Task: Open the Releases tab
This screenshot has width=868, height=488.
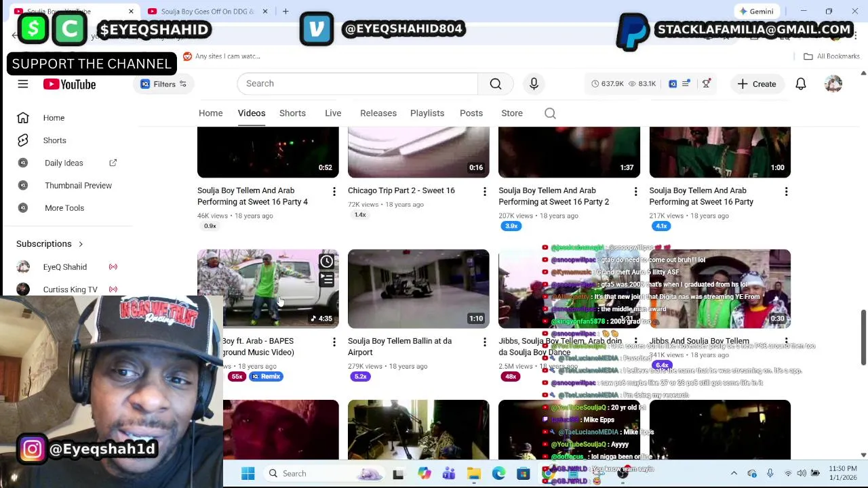Action: (x=378, y=113)
